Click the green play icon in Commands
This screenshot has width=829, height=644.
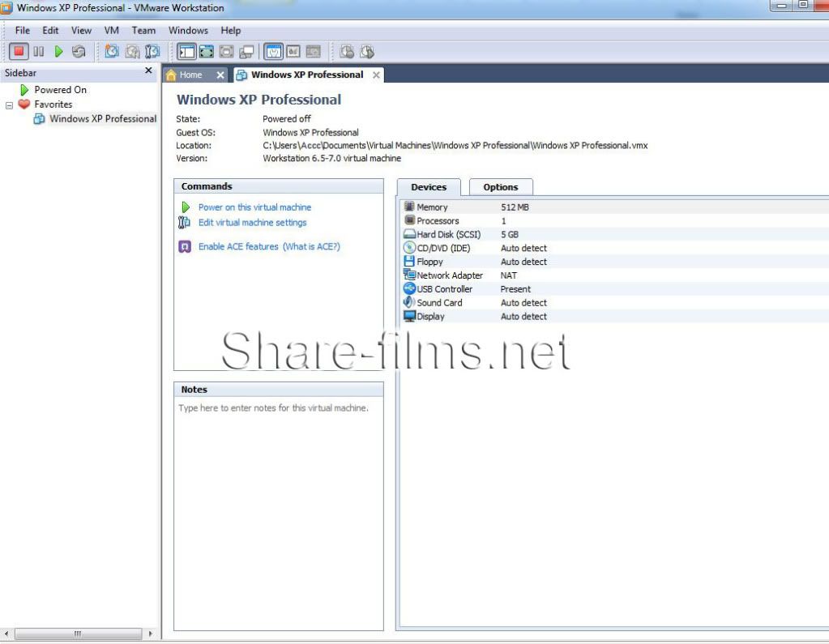(185, 207)
